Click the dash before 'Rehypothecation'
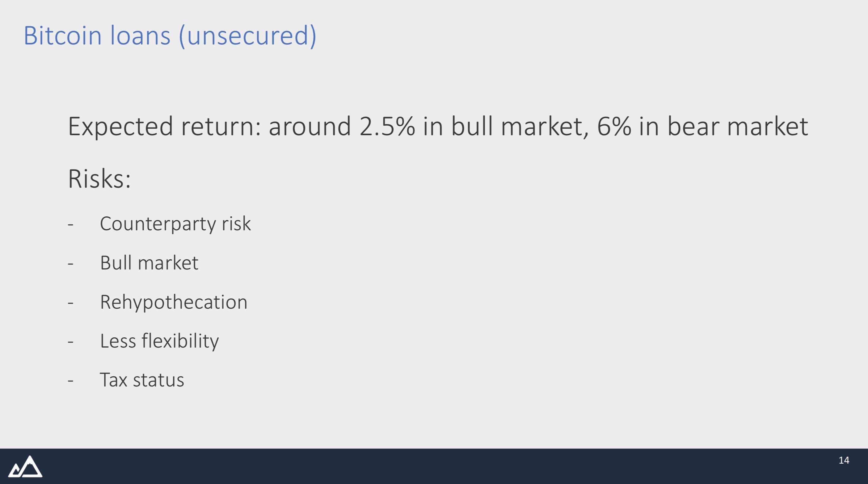Viewport: 868px width, 484px height. [70, 303]
